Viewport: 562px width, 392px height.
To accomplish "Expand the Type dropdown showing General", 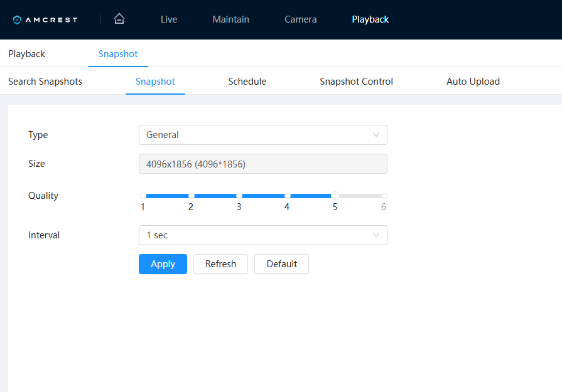I will point(263,135).
